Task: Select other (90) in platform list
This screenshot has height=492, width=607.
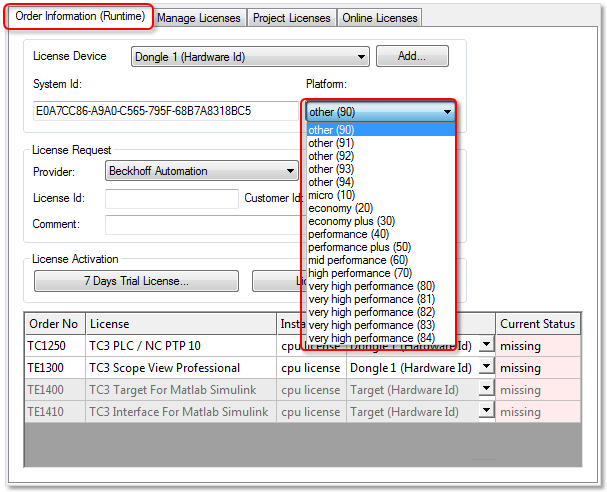Action: click(381, 130)
